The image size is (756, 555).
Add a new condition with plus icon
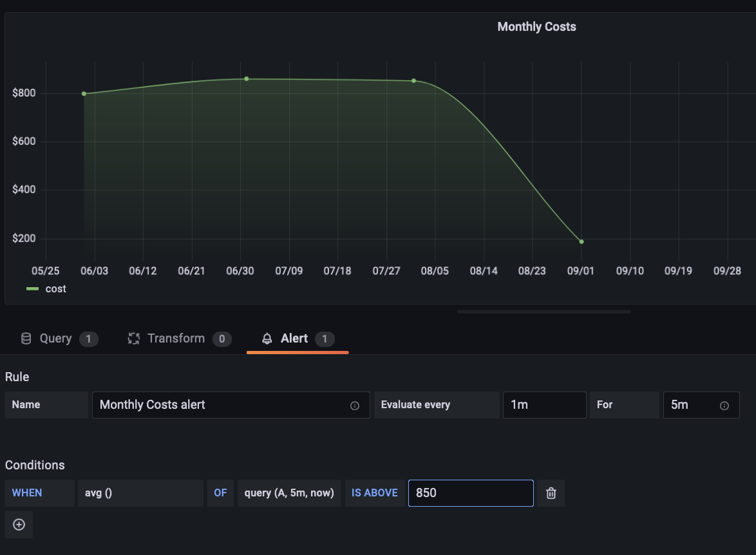pos(19,525)
